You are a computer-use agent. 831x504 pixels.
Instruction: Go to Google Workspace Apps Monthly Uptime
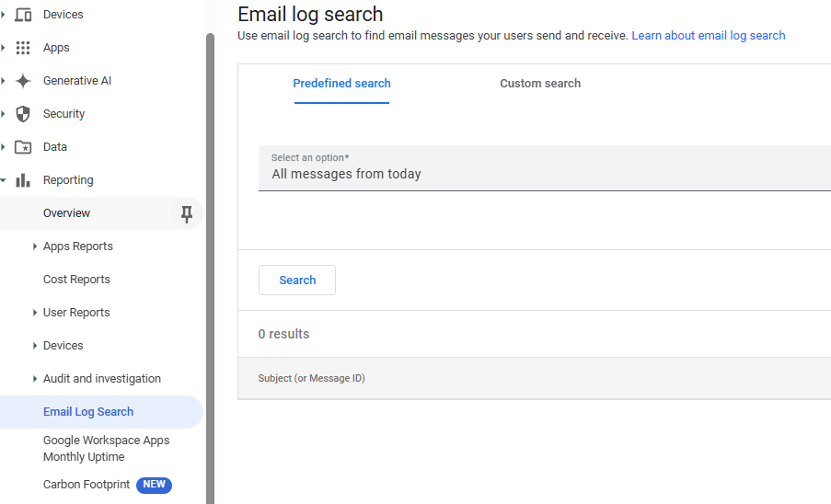pyautogui.click(x=106, y=449)
